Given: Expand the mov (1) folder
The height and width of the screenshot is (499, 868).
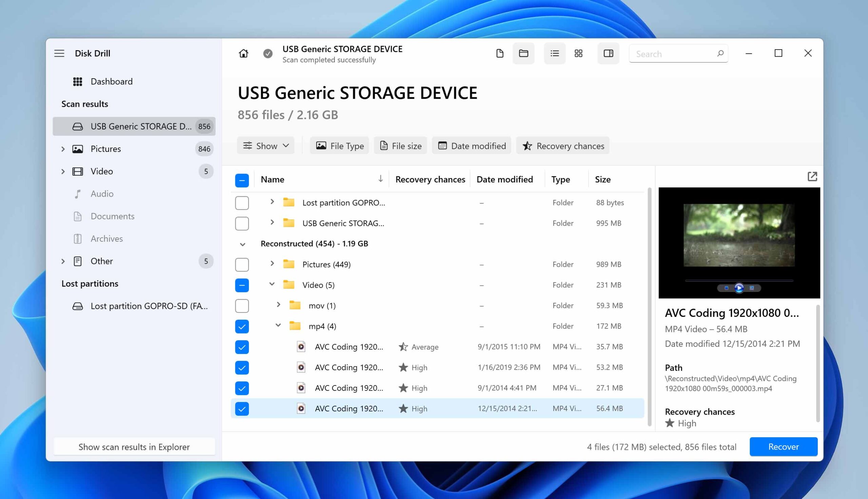Looking at the screenshot, I should click(278, 305).
